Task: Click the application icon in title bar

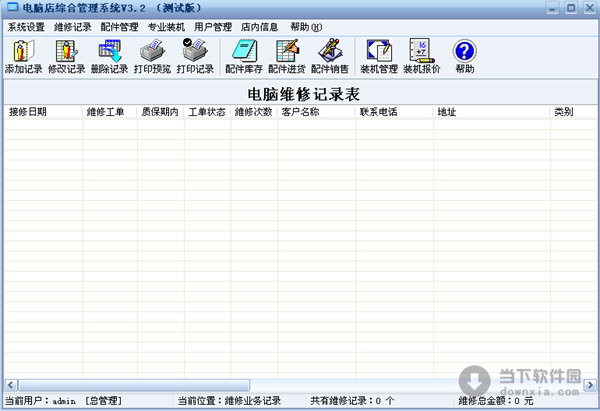Action: click(13, 8)
